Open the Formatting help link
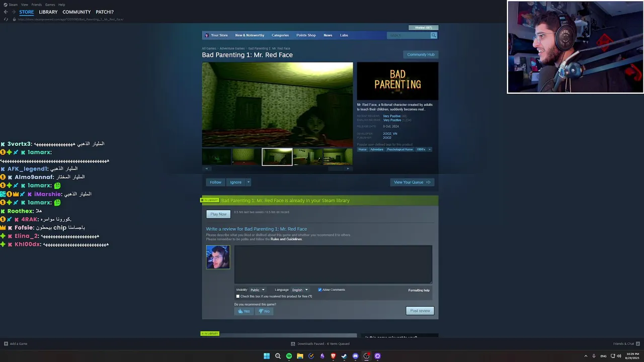This screenshot has width=644, height=362. [x=419, y=290]
